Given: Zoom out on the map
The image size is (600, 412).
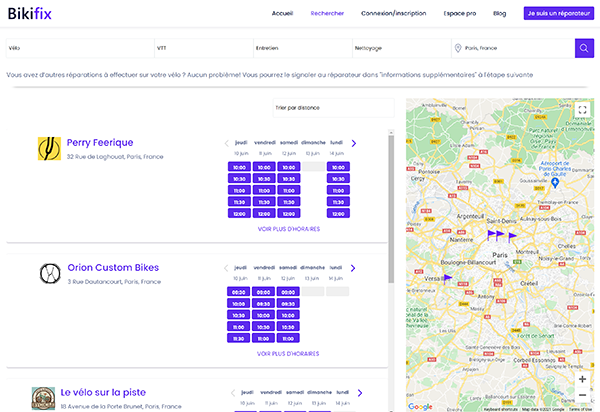Looking at the screenshot, I should point(582,395).
